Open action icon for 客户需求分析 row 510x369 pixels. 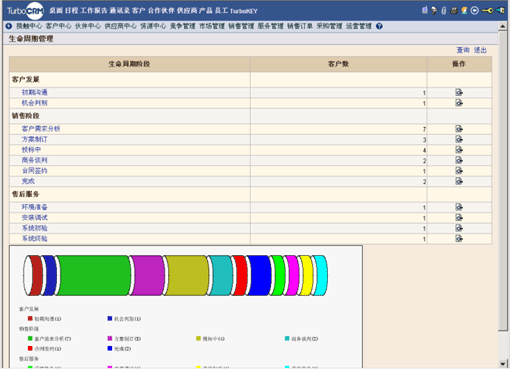click(x=459, y=129)
